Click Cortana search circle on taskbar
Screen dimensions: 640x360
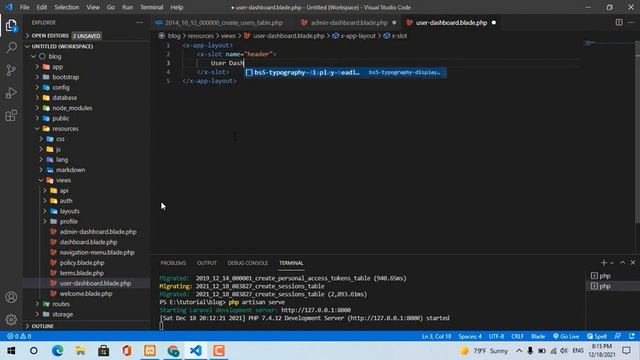pos(34,351)
